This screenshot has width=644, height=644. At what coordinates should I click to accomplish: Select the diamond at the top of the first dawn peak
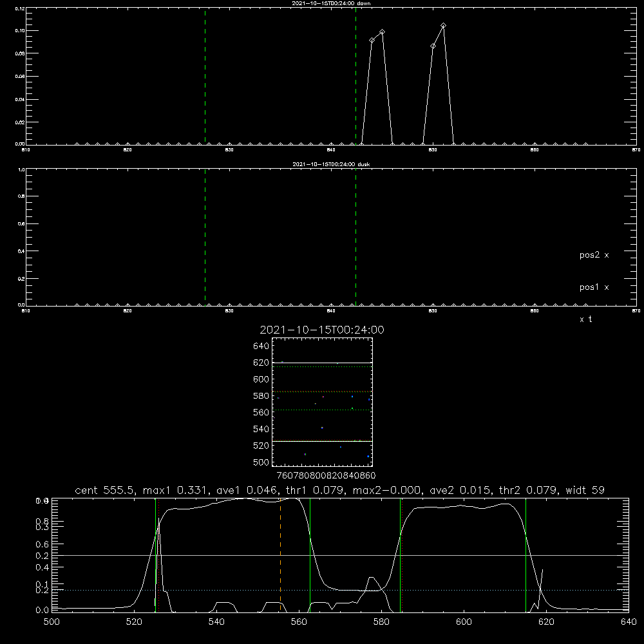click(x=382, y=32)
